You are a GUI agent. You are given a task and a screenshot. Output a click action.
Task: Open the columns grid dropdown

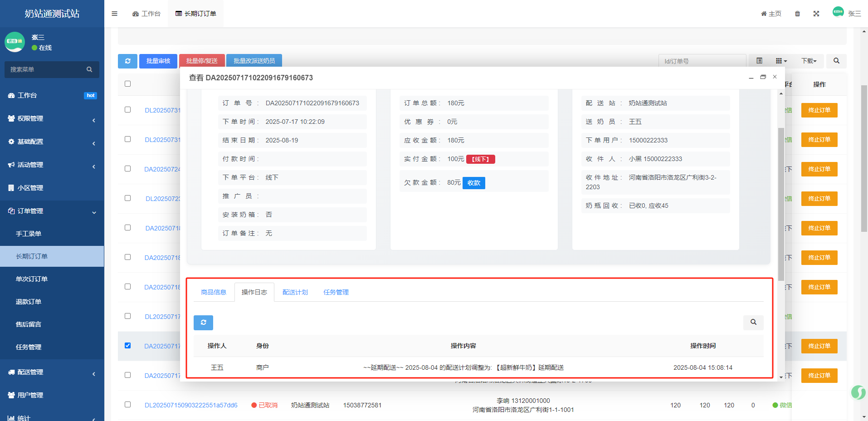(x=781, y=61)
